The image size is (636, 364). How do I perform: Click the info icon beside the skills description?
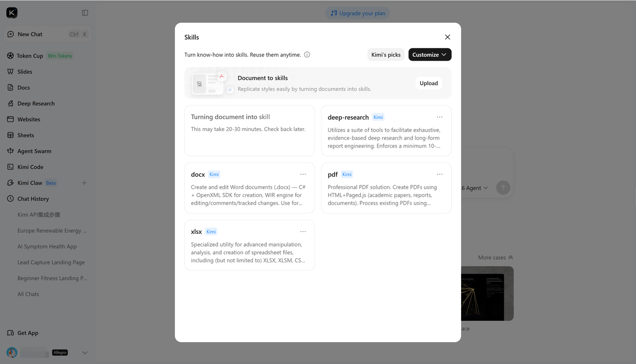click(x=307, y=55)
